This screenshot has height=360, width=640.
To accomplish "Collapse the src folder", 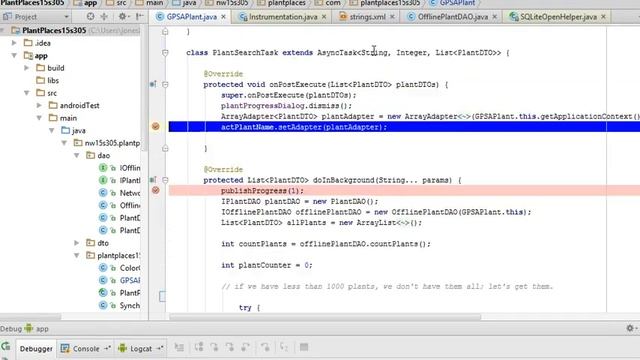I will (x=27, y=93).
